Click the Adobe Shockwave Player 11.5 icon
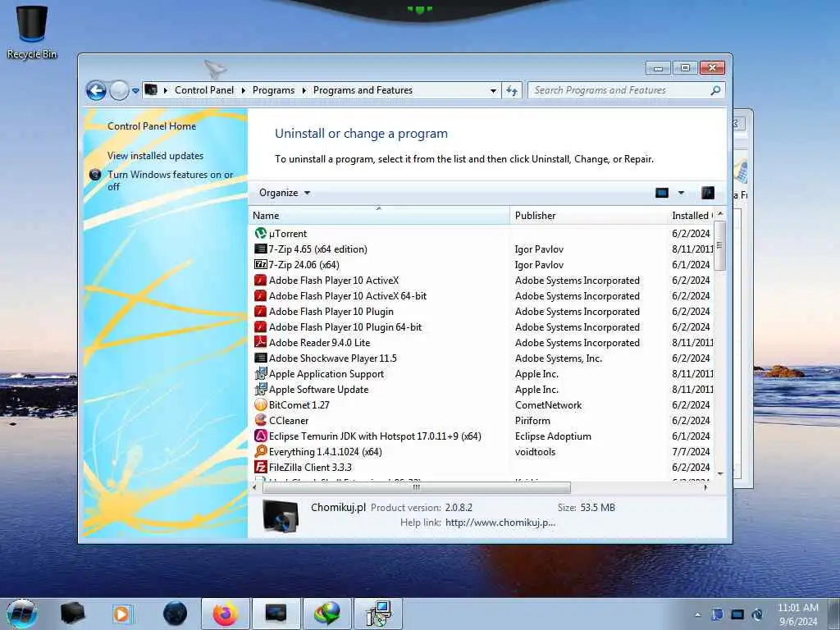840x630 pixels. (x=260, y=358)
